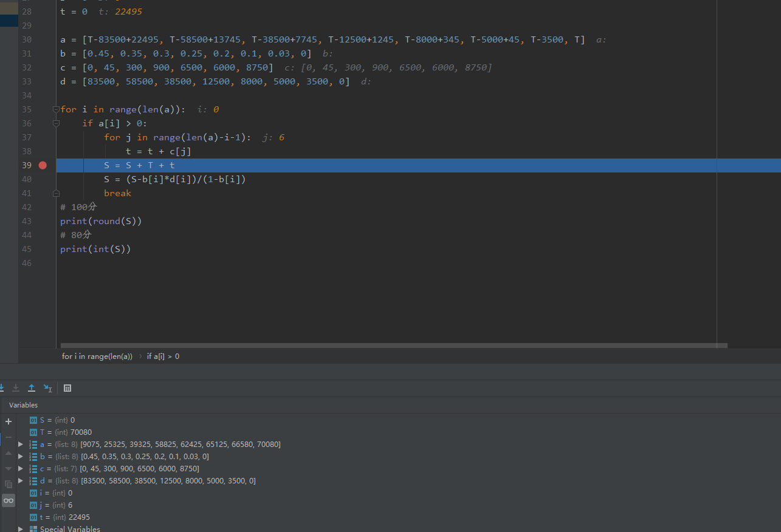The image size is (781, 532).
Task: Click the int type icon of variable T
Action: click(x=33, y=432)
